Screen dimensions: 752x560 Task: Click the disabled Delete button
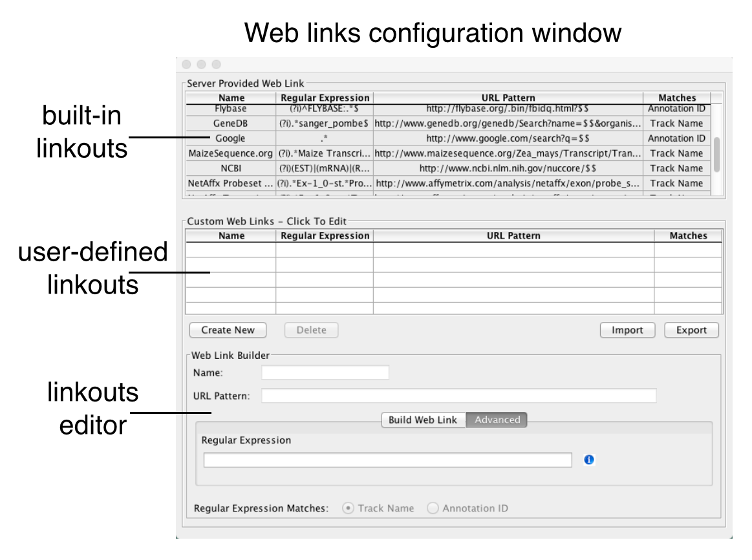(311, 330)
